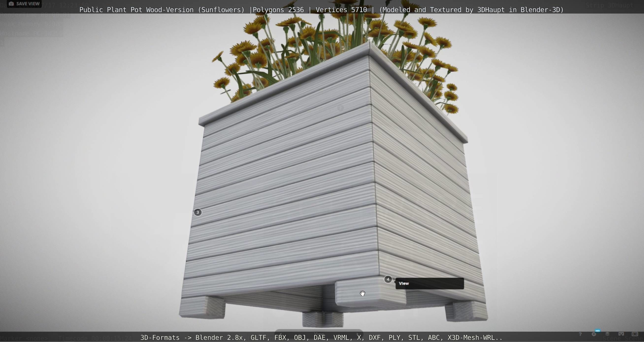Open viewer settings gear icon
644x342 pixels.
594,334
